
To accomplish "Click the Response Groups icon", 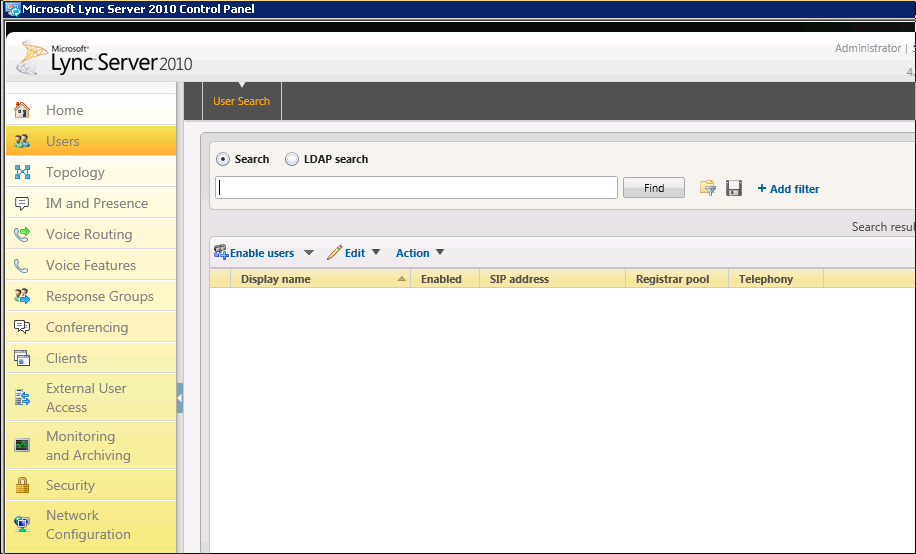I will point(22,296).
